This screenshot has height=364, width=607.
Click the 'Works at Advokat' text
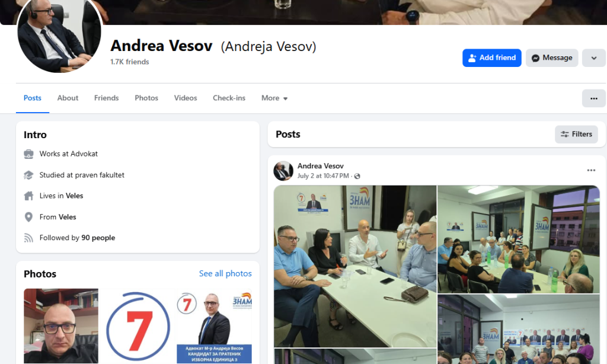click(69, 154)
